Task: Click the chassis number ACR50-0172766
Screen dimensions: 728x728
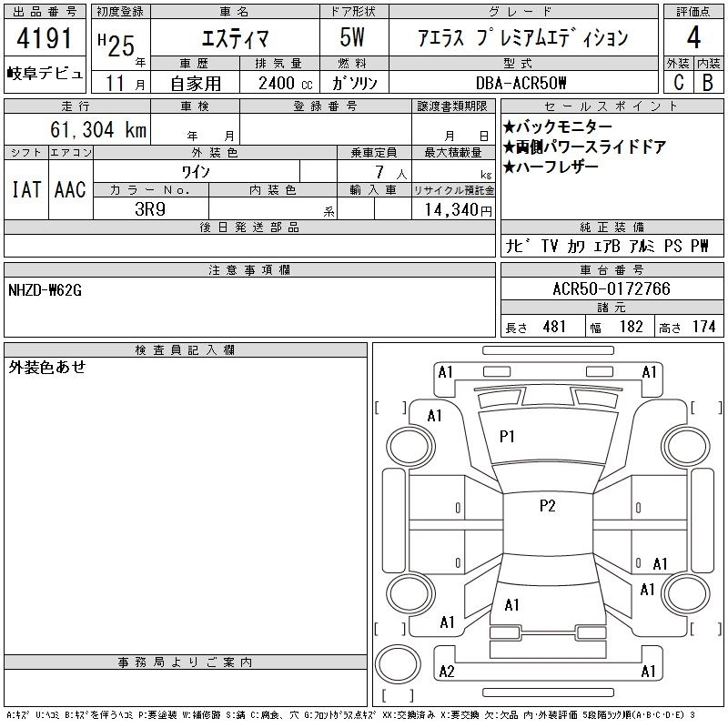Action: click(612, 288)
